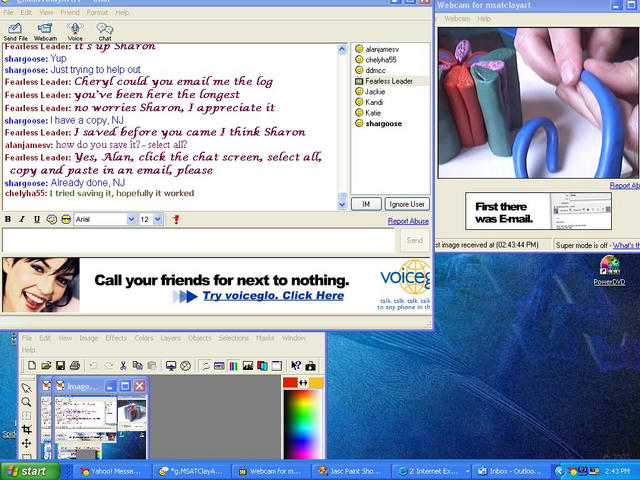Click full screen preview monitor icon

click(171, 366)
